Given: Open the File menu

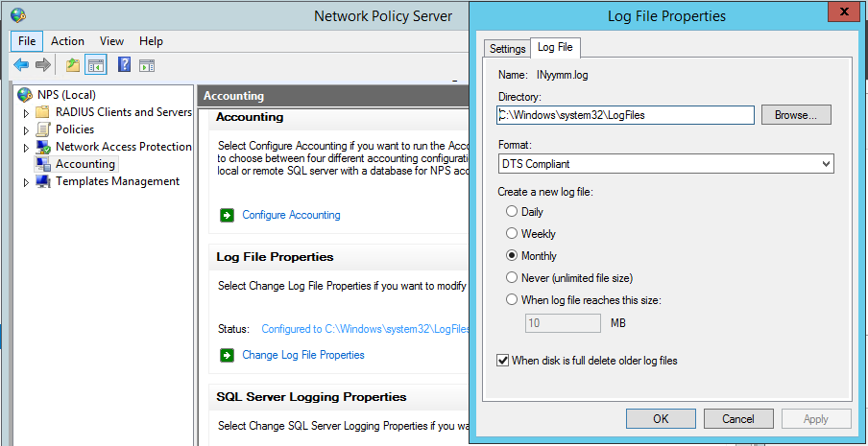Looking at the screenshot, I should (27, 41).
